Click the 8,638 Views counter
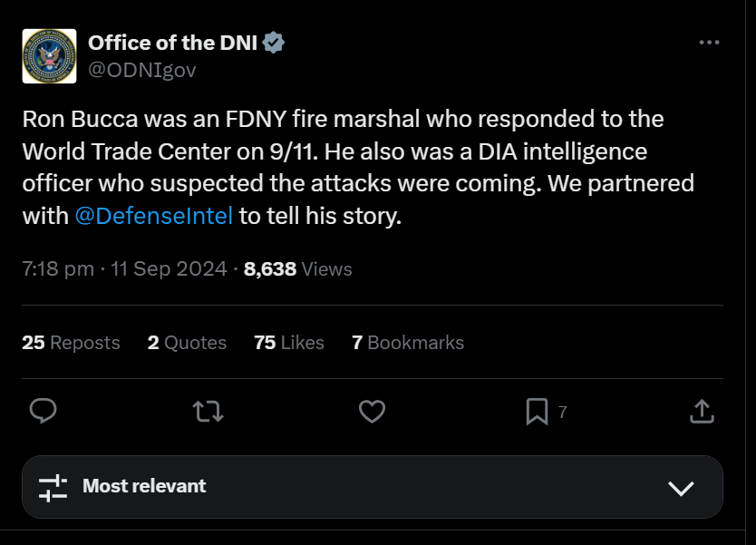 [x=298, y=268]
